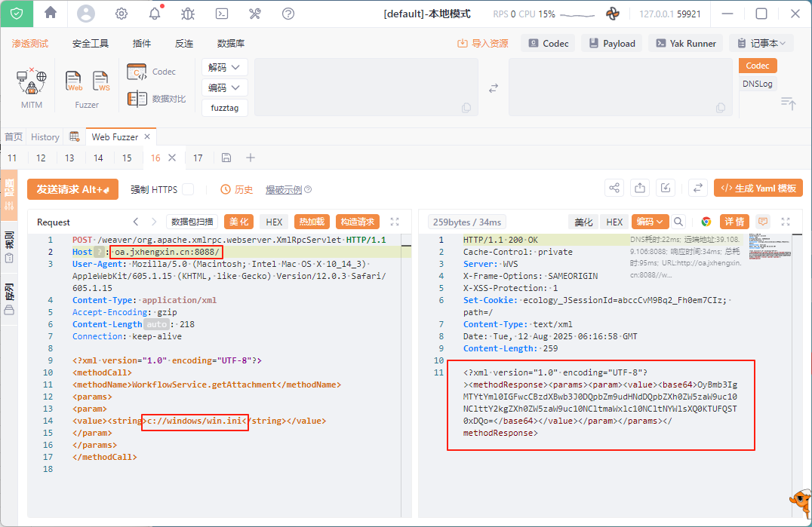Screen dimensions: 812x527
Task: Click the 数据包扫描 packet scan button
Action: pyautogui.click(x=192, y=222)
